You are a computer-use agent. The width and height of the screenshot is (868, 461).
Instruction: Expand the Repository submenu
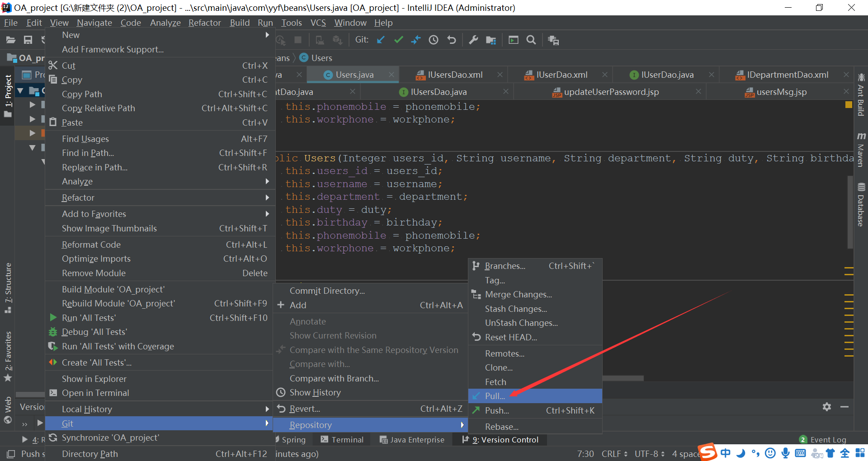pos(370,425)
